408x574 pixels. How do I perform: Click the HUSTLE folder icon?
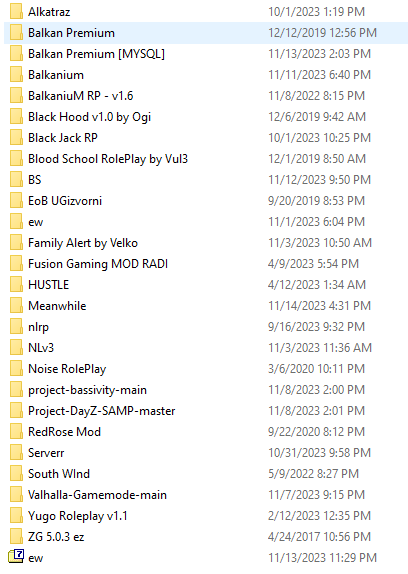(16, 284)
